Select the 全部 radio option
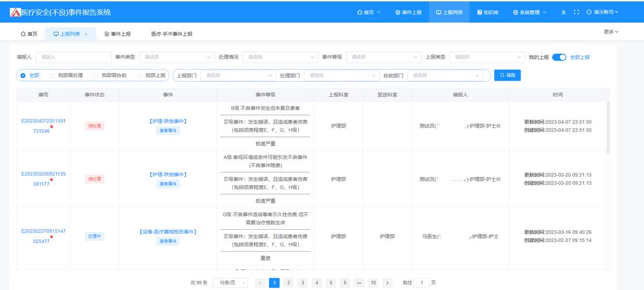Viewport: 644px width, 290px height. [x=30, y=75]
